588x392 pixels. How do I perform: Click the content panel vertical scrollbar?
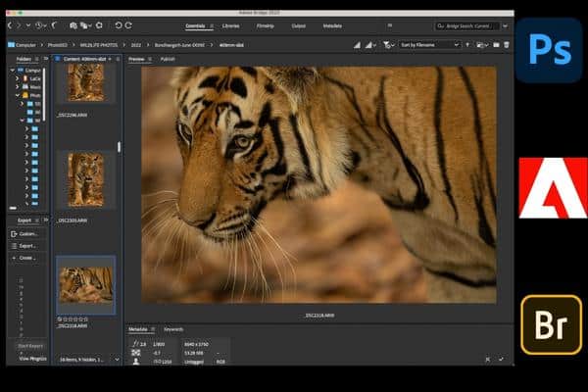120,147
